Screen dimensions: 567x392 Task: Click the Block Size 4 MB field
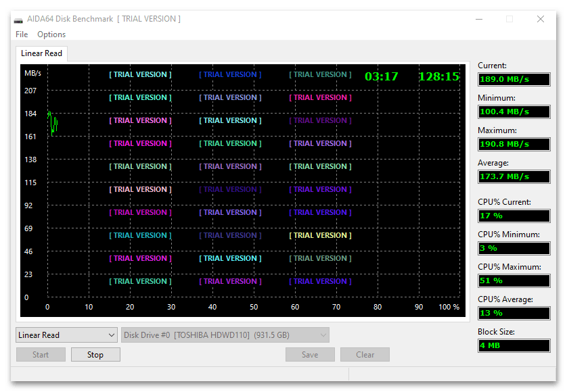(514, 345)
